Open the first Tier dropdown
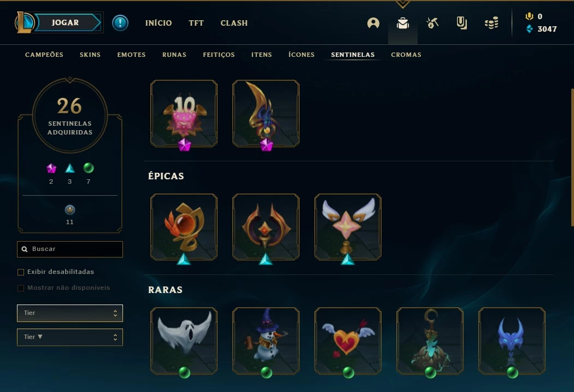This screenshot has width=574, height=392. pos(70,313)
